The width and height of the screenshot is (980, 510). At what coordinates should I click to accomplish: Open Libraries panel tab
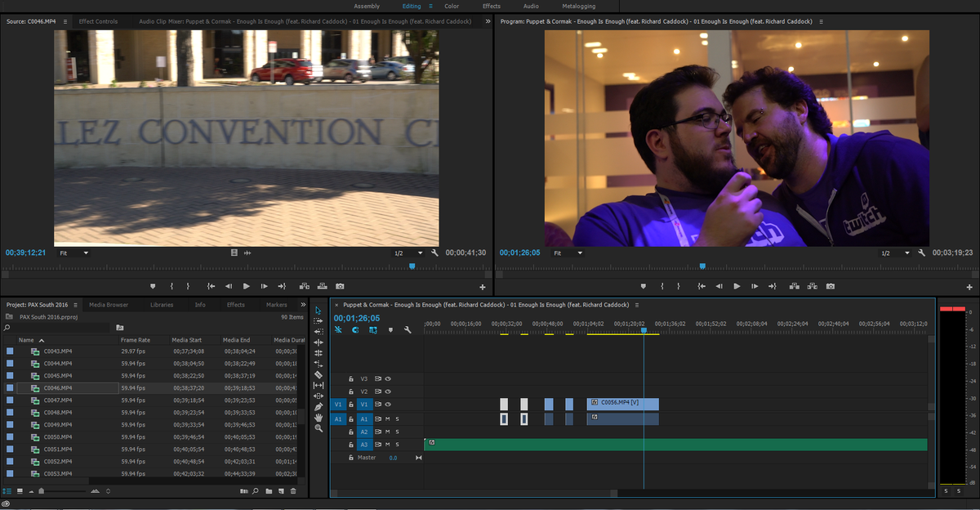162,305
